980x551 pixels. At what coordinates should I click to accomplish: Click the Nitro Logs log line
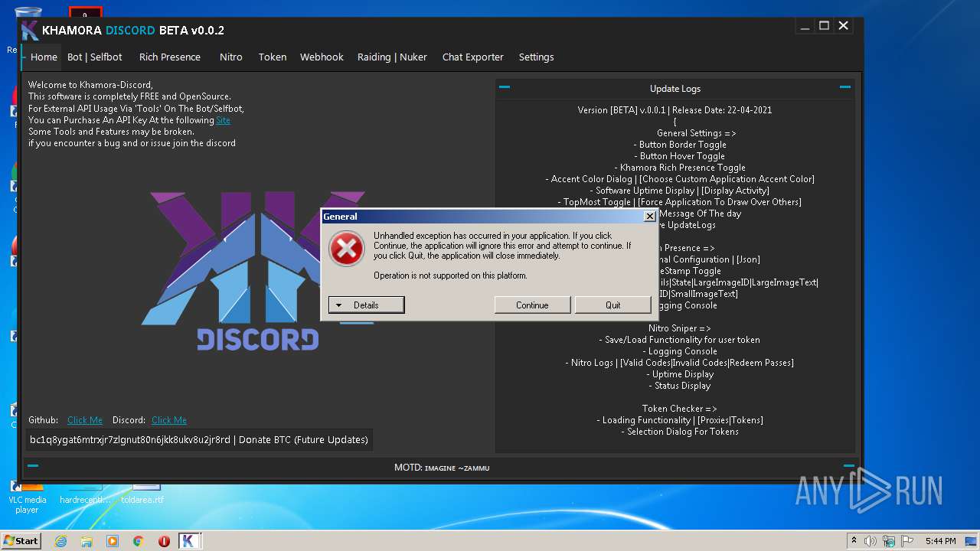click(x=680, y=363)
